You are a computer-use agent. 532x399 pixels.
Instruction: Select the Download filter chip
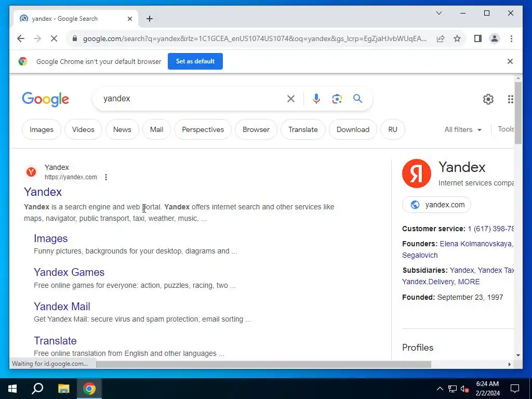click(x=353, y=129)
